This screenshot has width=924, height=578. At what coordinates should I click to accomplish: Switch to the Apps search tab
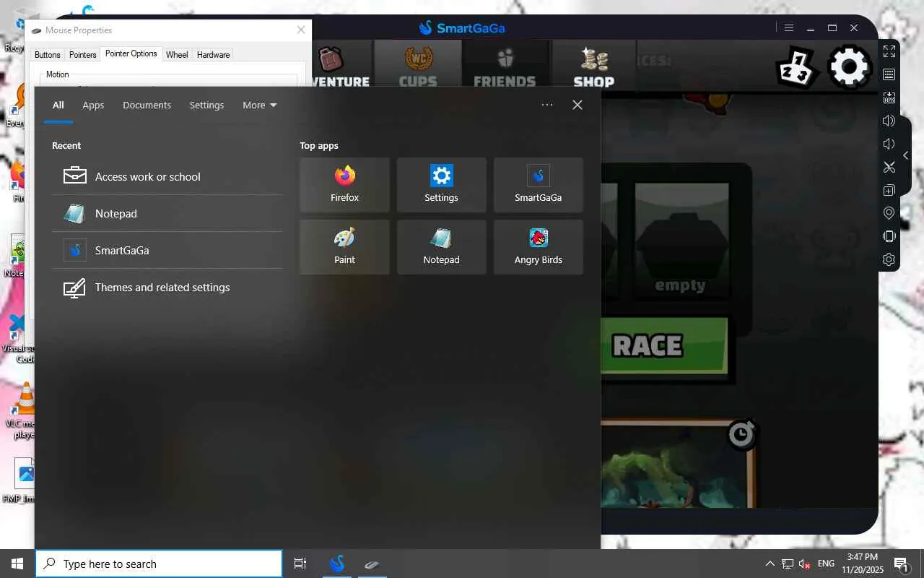pos(93,105)
